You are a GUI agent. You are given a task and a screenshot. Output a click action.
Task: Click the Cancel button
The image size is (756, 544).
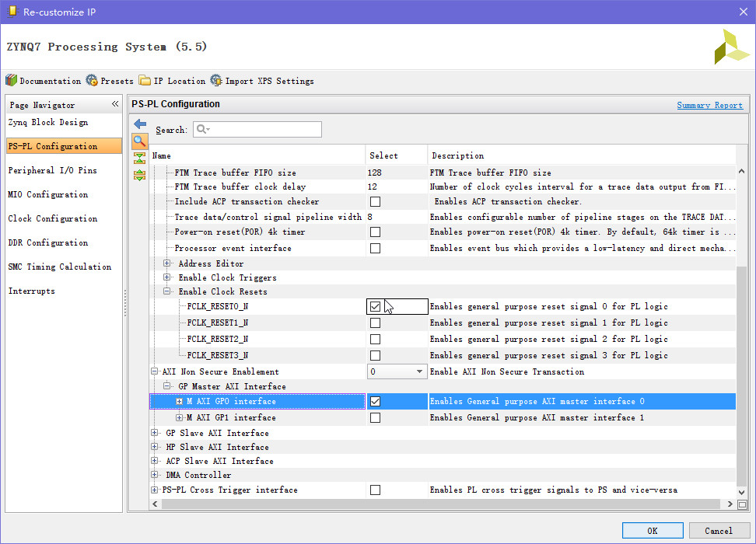719,531
